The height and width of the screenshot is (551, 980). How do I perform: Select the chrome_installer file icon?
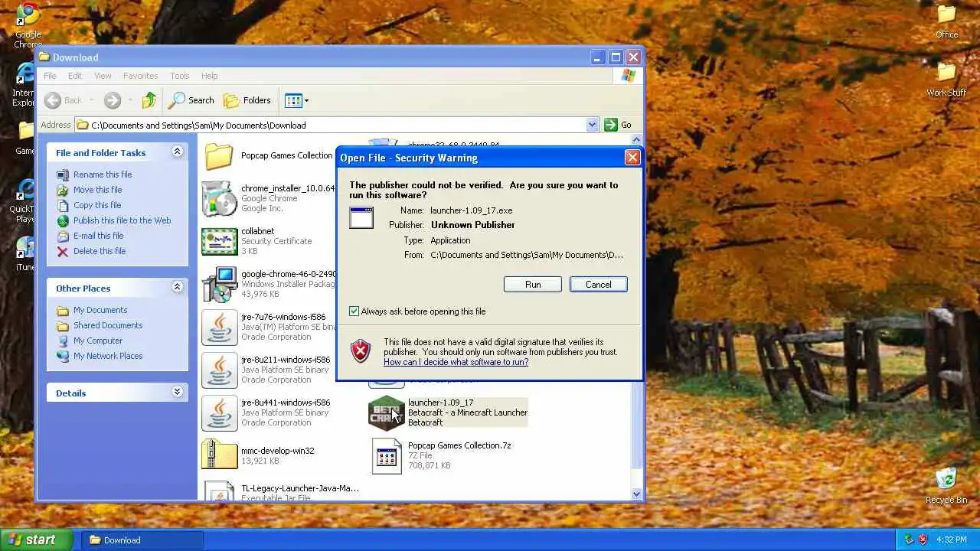click(x=219, y=198)
